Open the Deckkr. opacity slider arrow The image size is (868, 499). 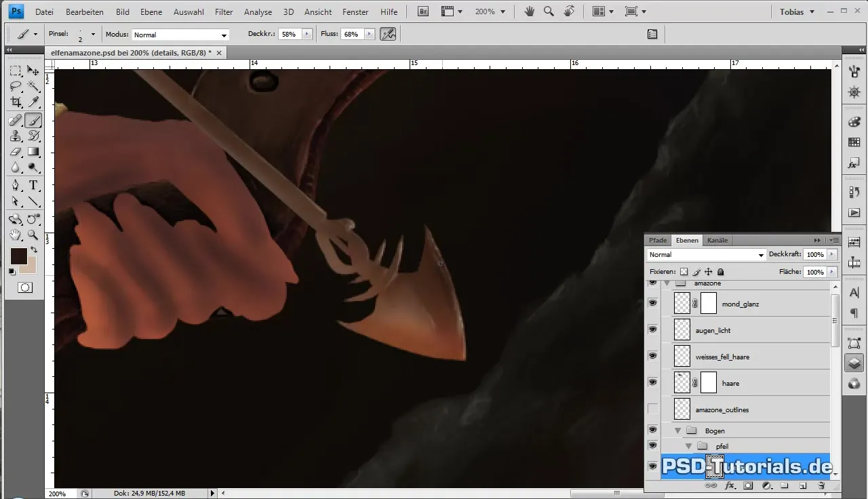[x=307, y=34]
